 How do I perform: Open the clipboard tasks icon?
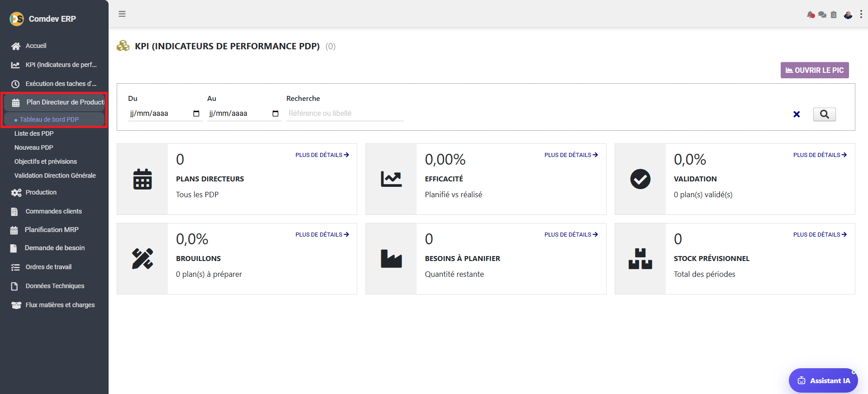point(834,14)
